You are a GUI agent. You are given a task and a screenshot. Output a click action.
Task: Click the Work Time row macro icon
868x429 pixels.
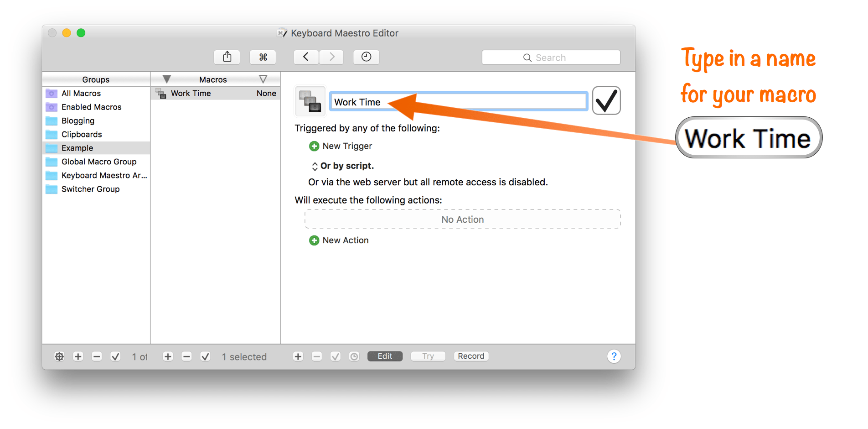point(161,94)
